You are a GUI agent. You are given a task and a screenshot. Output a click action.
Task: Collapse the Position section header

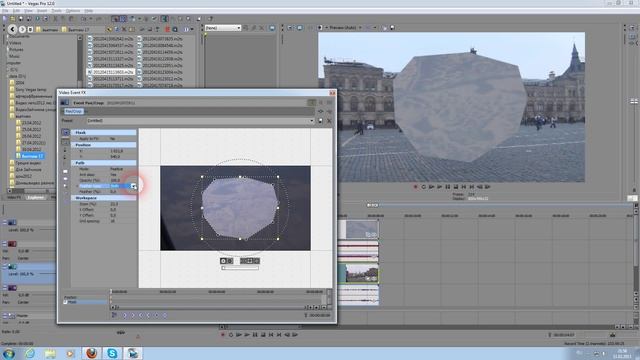[104, 144]
